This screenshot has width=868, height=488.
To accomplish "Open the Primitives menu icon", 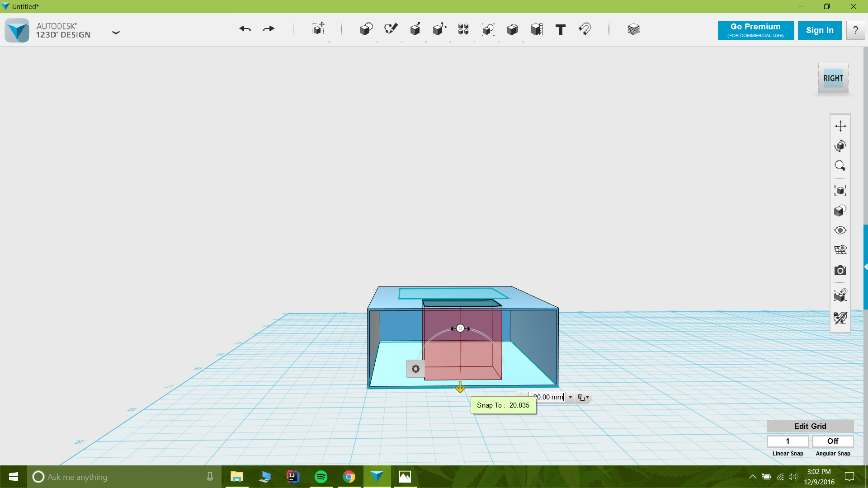I will [366, 29].
